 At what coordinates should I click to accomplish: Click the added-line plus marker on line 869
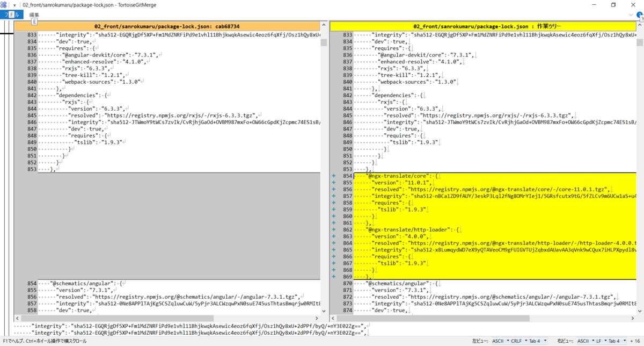[x=333, y=277]
